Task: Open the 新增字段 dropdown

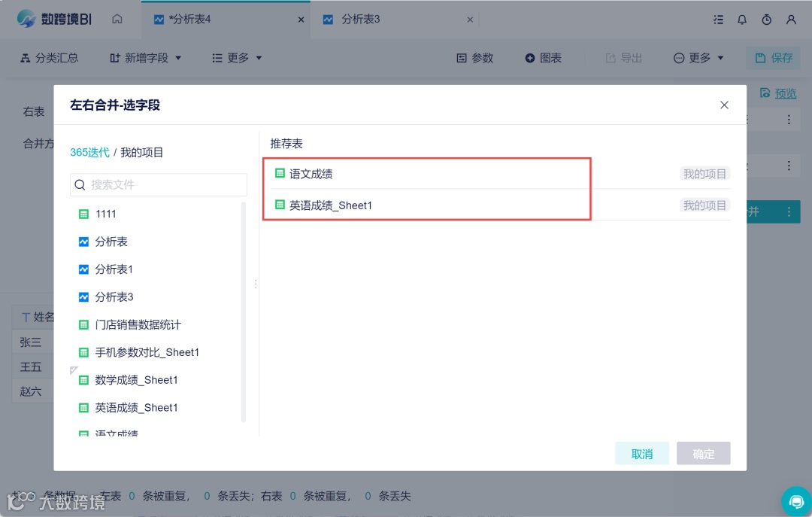Action: click(x=145, y=57)
